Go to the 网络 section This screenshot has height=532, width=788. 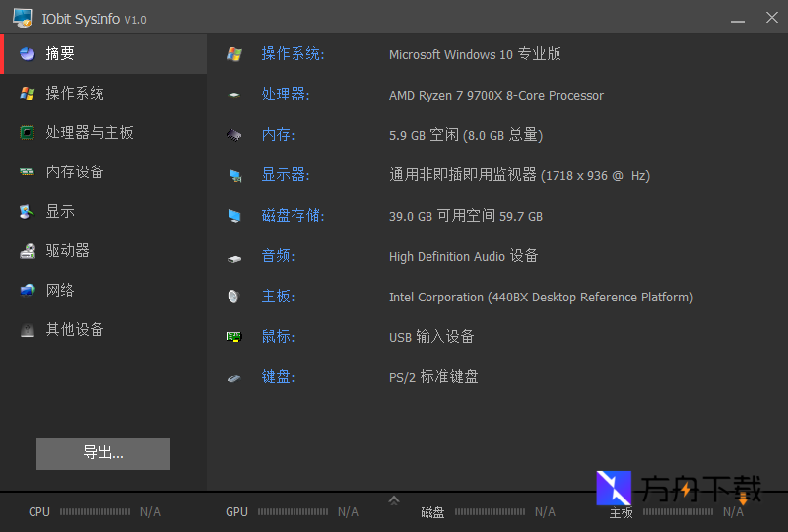pyautogui.click(x=103, y=290)
